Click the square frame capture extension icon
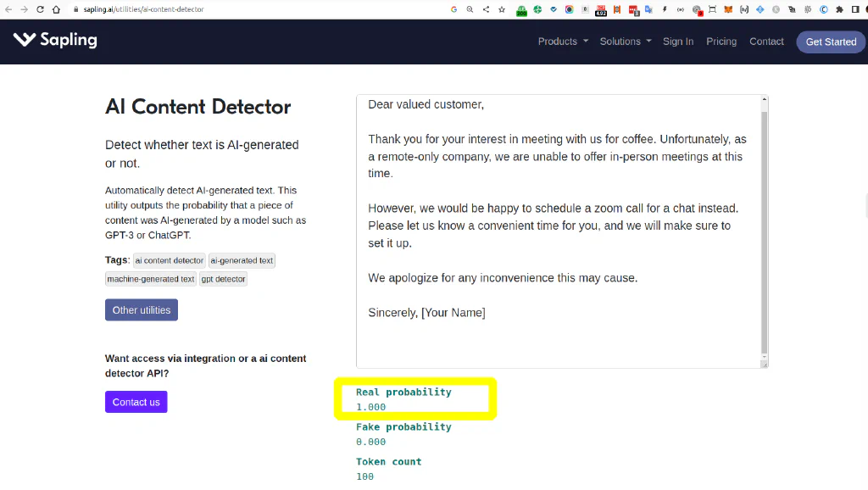Screen dimensions: 868x490 tap(712, 9)
